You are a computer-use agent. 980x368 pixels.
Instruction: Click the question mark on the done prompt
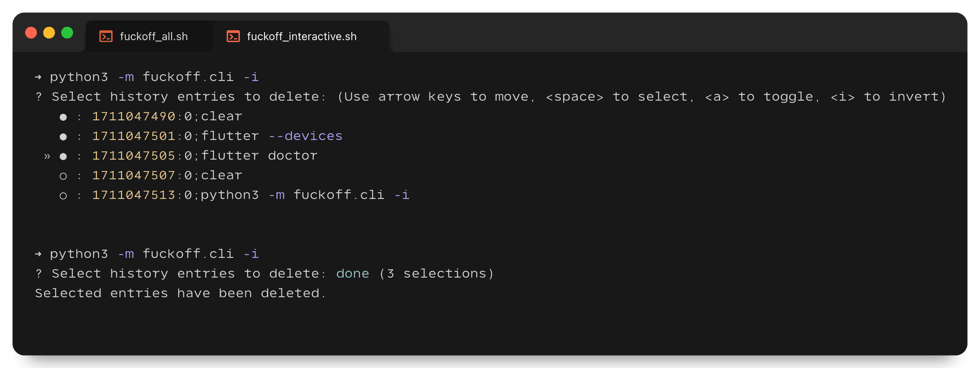pyautogui.click(x=39, y=274)
